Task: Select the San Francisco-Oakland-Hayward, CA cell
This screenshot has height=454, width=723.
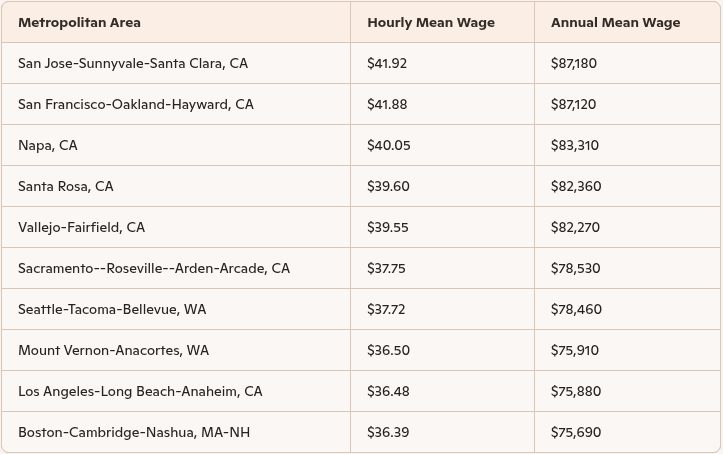Action: (x=136, y=104)
